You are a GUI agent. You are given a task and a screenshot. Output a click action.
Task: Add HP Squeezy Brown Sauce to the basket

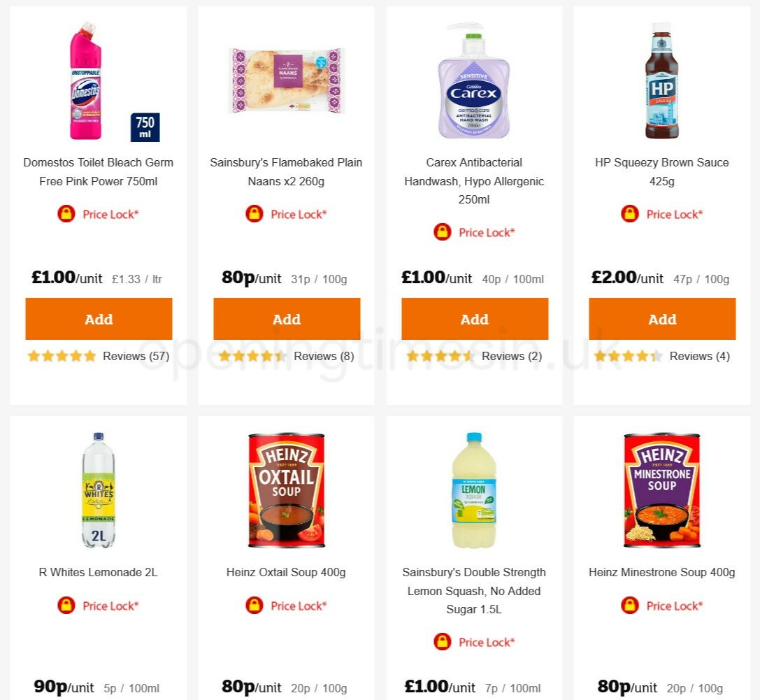[x=662, y=319]
